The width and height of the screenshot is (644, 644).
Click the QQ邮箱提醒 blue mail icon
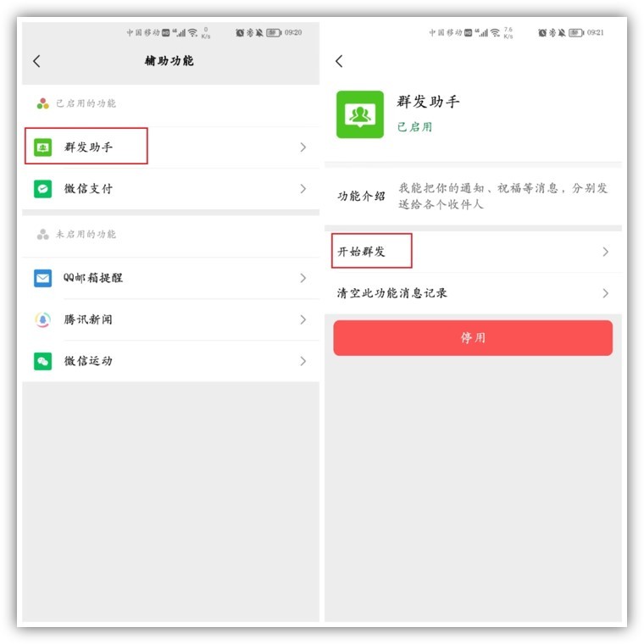point(42,278)
